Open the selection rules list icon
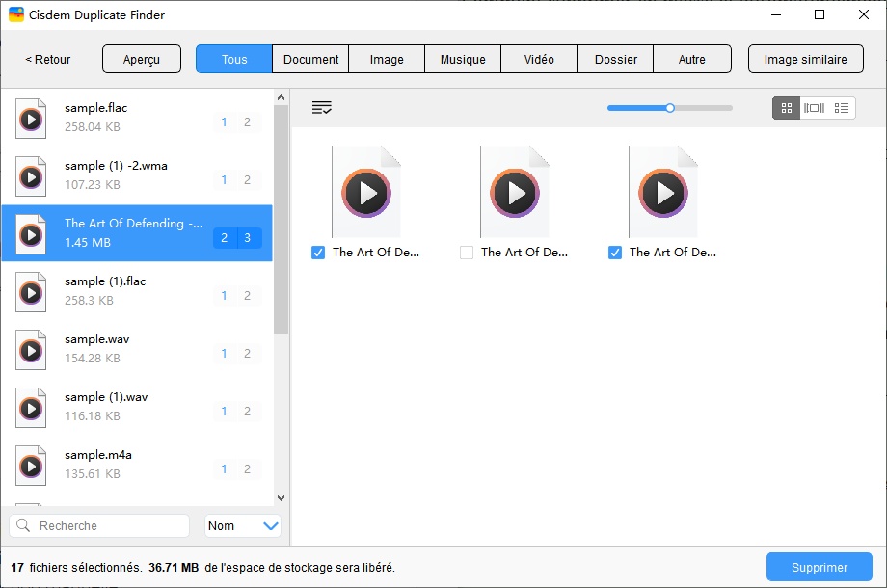 click(x=322, y=108)
